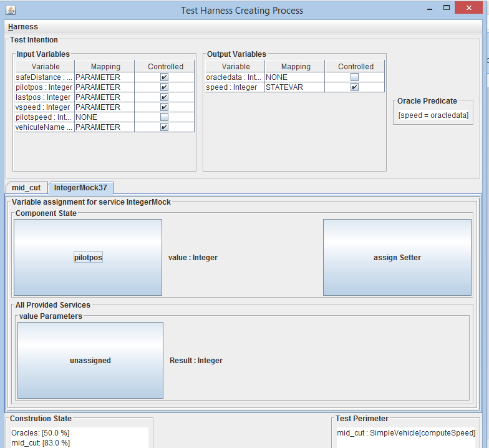This screenshot has height=448, width=489.
Task: Change the NONE mapping of pilotspeed
Action: pyautogui.click(x=104, y=117)
